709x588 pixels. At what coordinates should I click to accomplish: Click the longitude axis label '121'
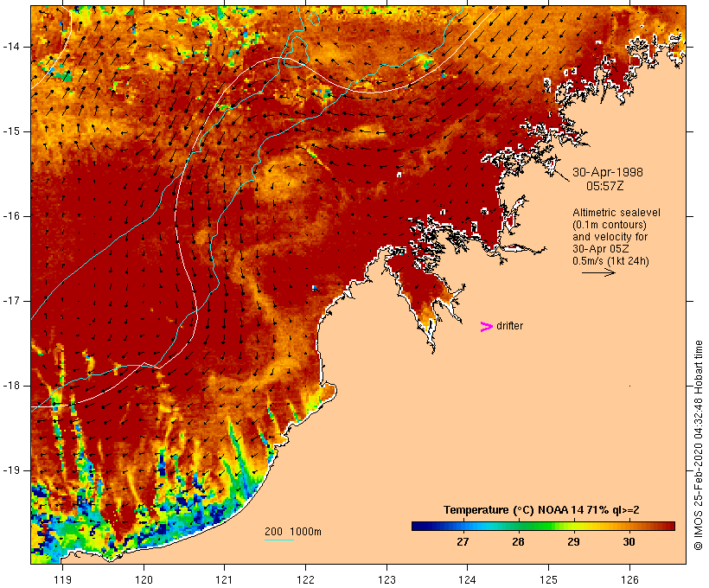point(224,579)
